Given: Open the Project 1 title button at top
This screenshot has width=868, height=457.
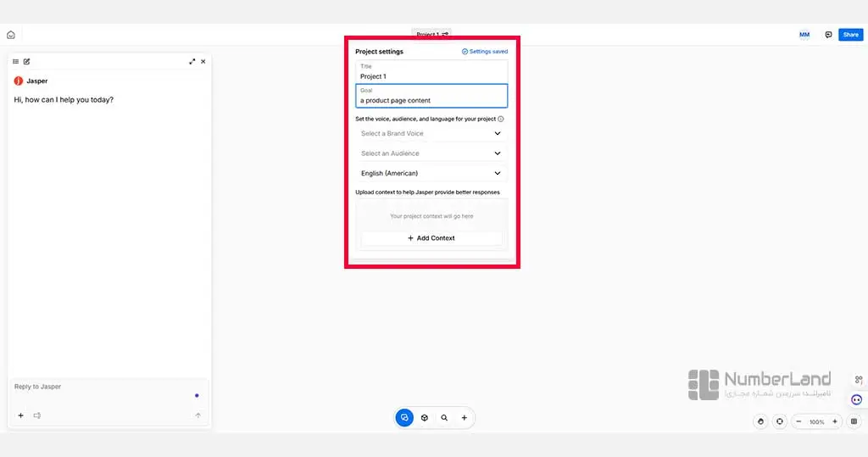Looking at the screenshot, I should (x=431, y=35).
